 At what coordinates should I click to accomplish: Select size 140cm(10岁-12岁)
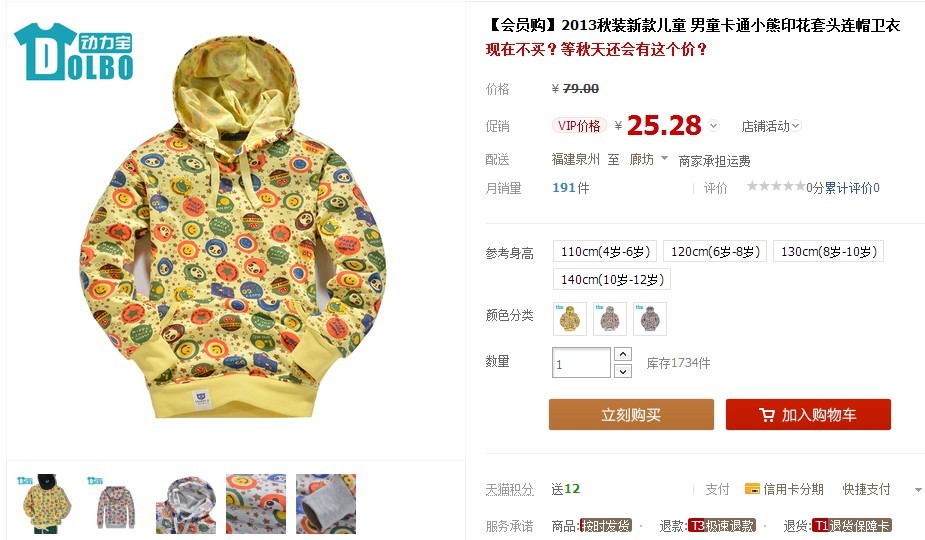[x=612, y=279]
